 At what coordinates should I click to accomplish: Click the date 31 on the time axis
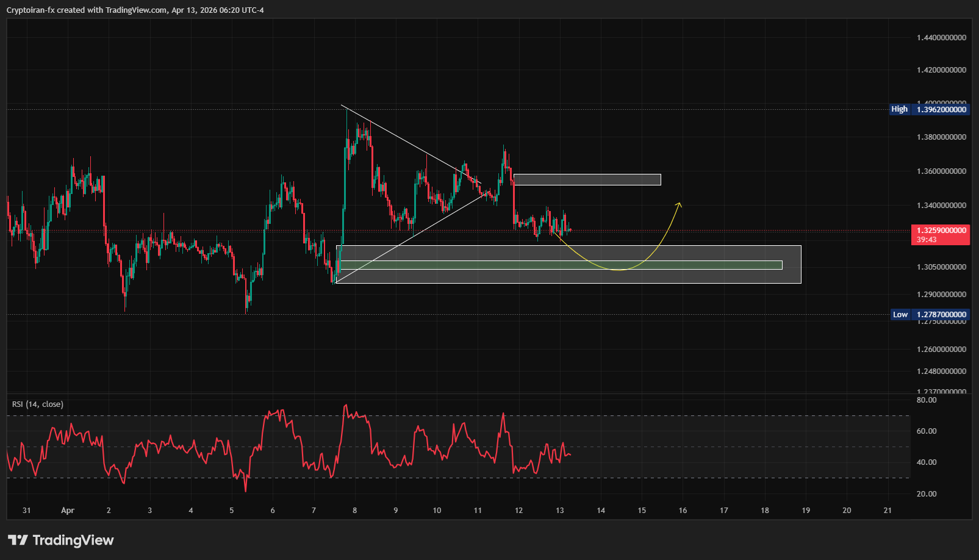coord(26,511)
